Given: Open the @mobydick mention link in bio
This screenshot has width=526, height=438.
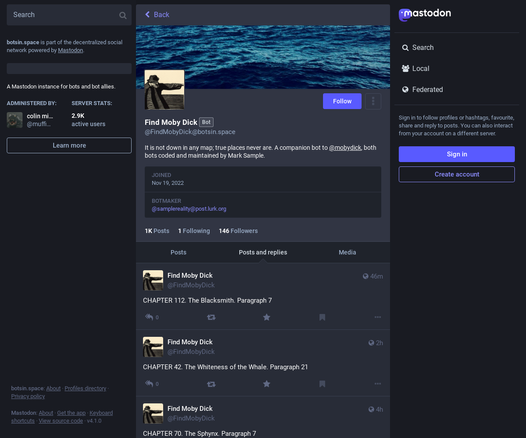Looking at the screenshot, I should (345, 148).
